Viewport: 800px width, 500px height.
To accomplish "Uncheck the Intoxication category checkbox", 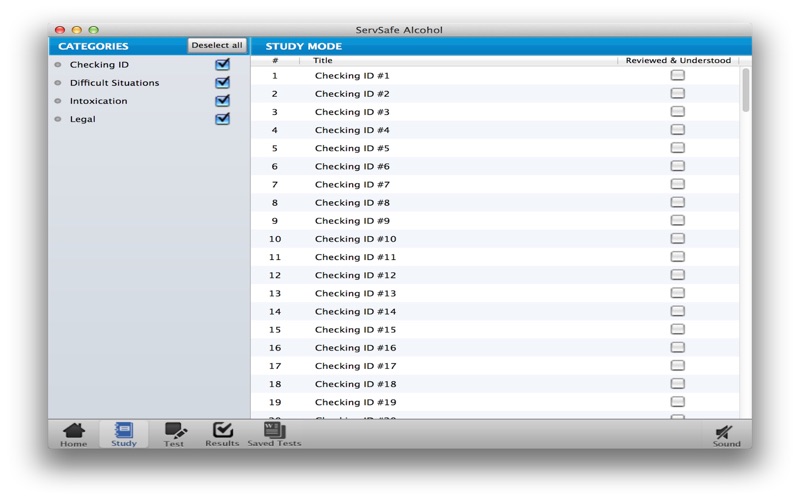I will (222, 101).
